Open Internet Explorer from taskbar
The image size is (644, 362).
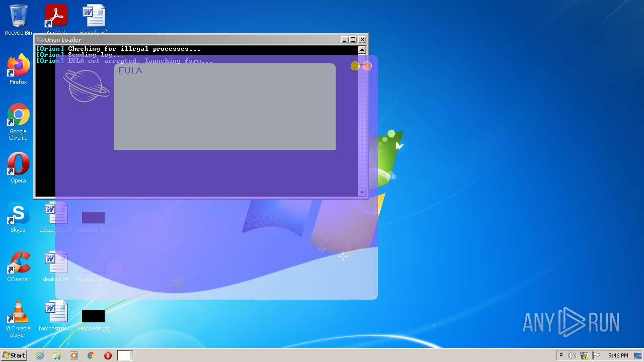(x=40, y=355)
